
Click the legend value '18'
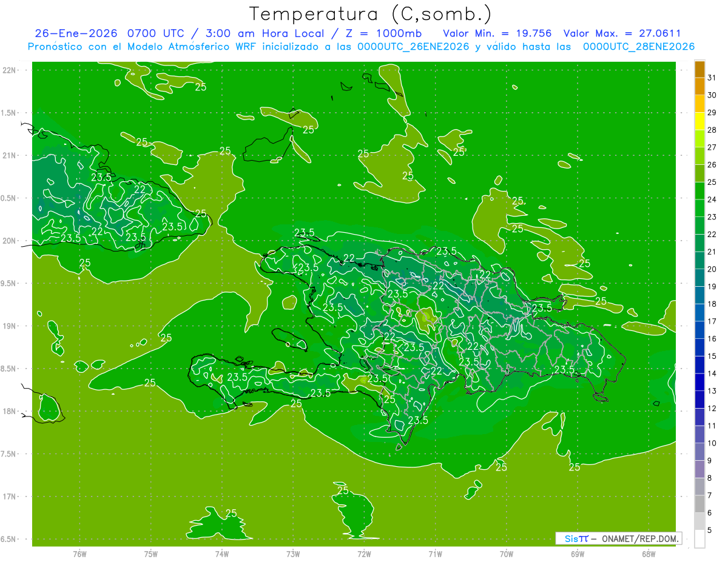[x=712, y=304]
